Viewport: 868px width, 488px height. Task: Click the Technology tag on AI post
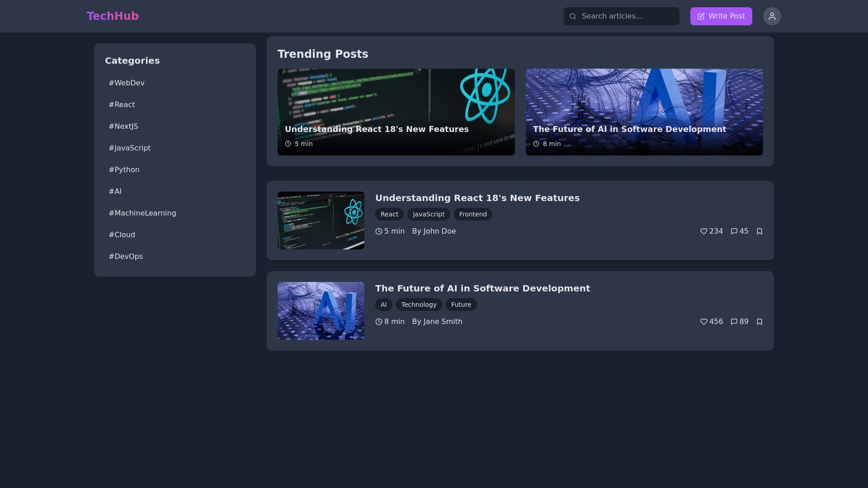419,305
